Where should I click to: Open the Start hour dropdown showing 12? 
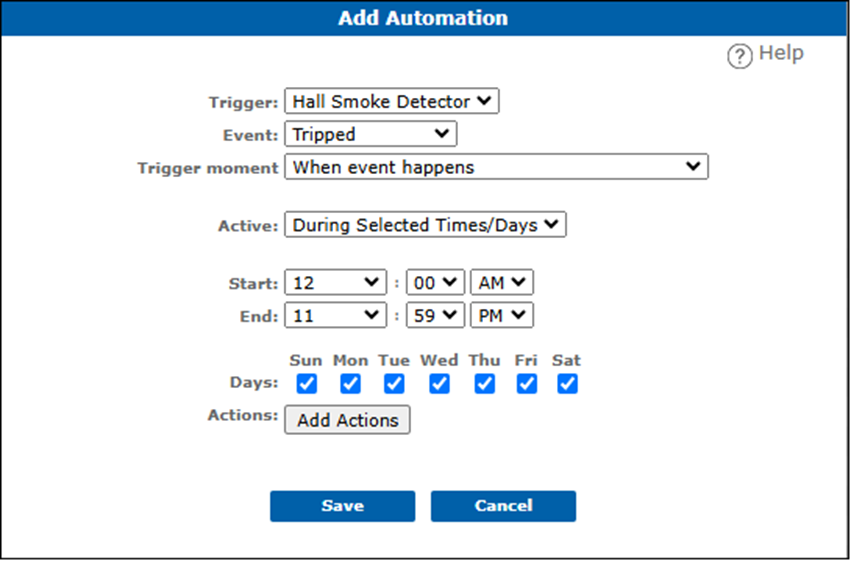click(x=335, y=283)
